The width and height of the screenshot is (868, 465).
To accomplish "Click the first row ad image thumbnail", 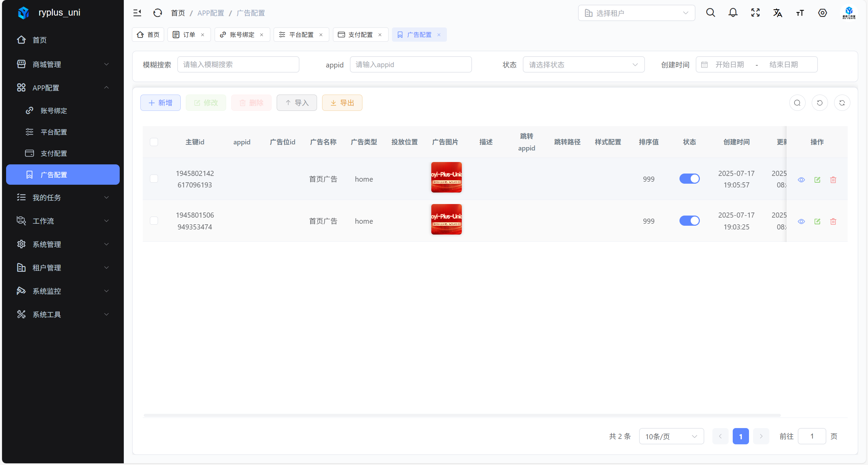I will click(446, 177).
